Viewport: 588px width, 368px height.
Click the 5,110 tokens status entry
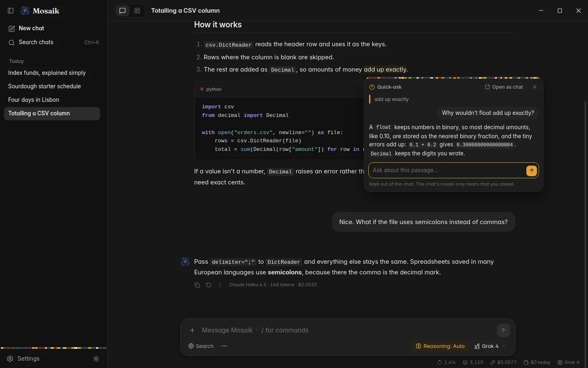473,362
